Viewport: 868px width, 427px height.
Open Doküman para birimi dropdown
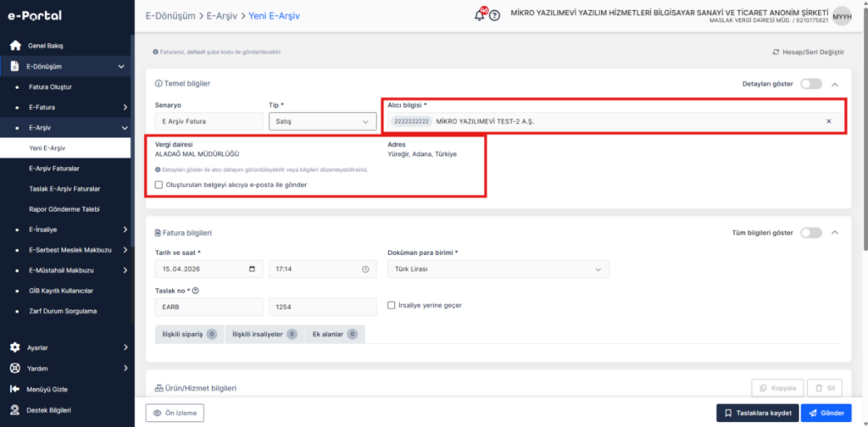498,269
